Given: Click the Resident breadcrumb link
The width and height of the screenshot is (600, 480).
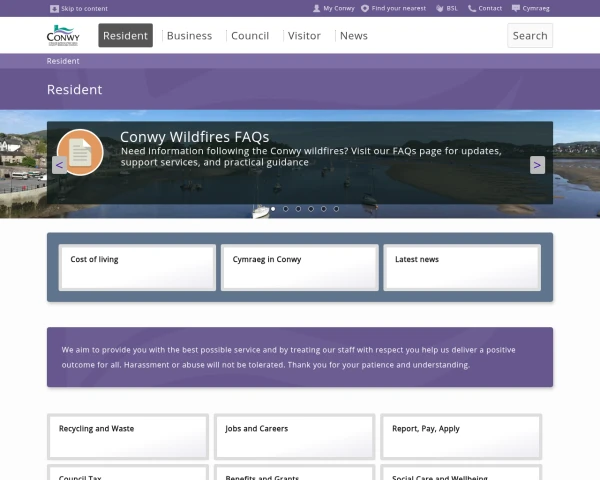Looking at the screenshot, I should pyautogui.click(x=63, y=61).
